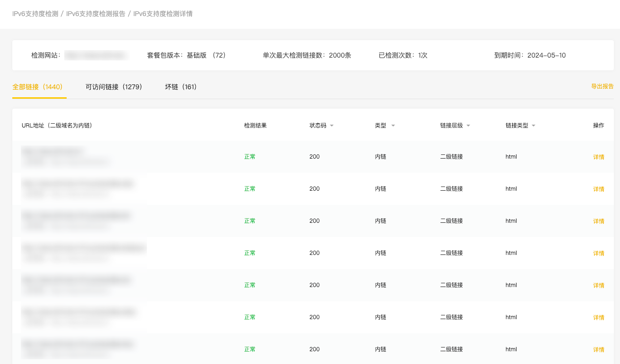Click the 状态码 column header text
The image size is (620, 364).
click(318, 126)
